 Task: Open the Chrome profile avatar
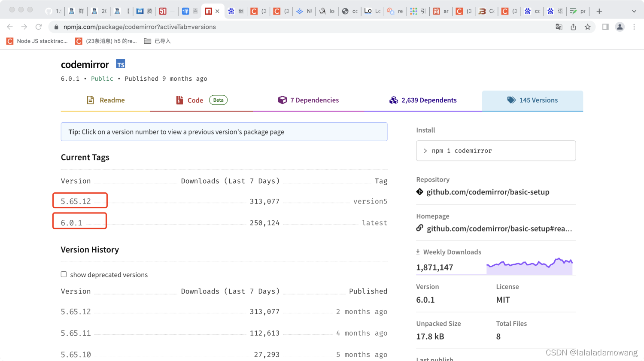620,27
